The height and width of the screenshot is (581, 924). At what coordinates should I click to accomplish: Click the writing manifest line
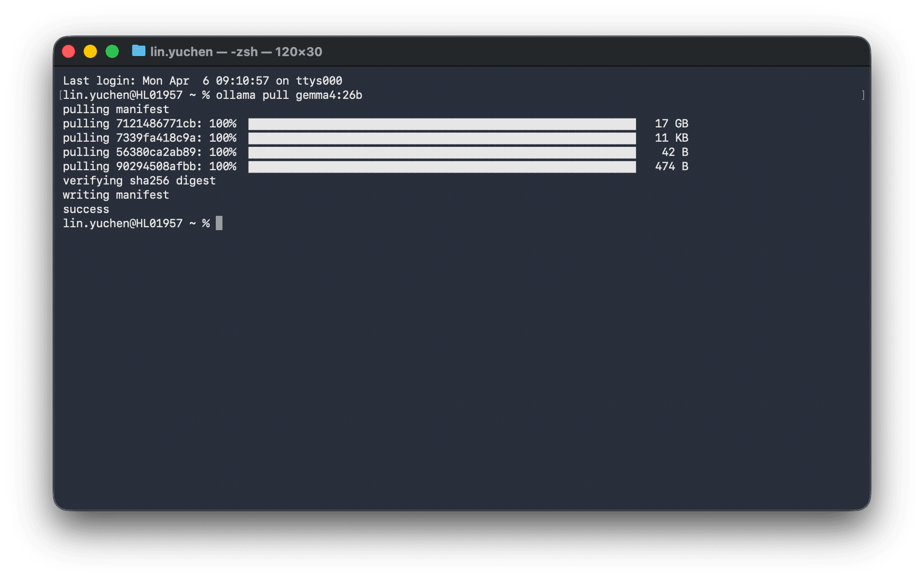click(x=115, y=195)
